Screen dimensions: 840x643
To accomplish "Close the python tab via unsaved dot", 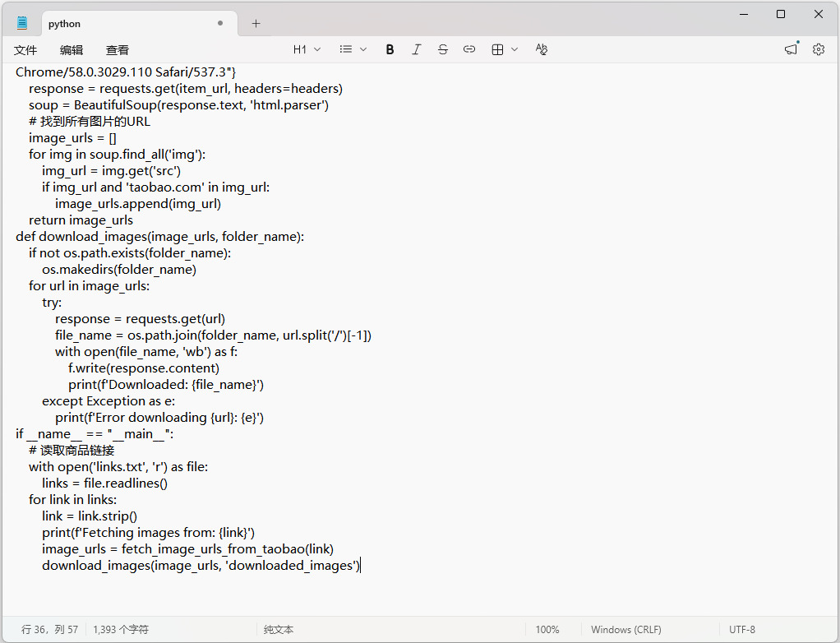I will [220, 23].
